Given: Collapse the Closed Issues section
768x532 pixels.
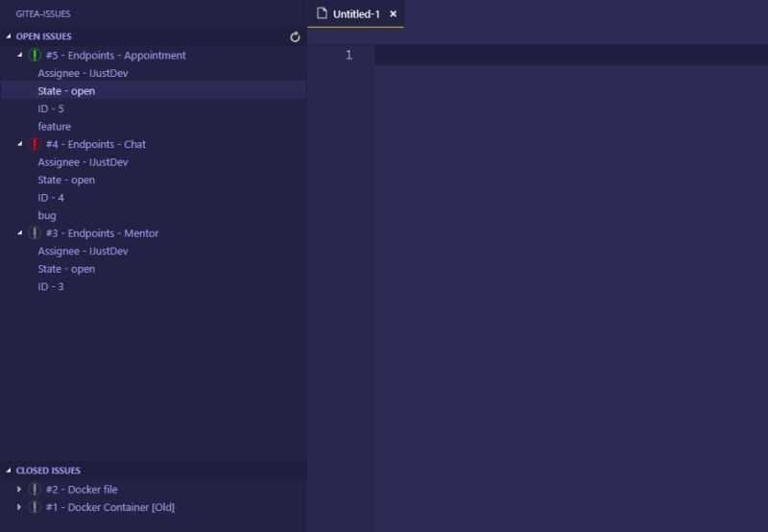Looking at the screenshot, I should 9,471.
